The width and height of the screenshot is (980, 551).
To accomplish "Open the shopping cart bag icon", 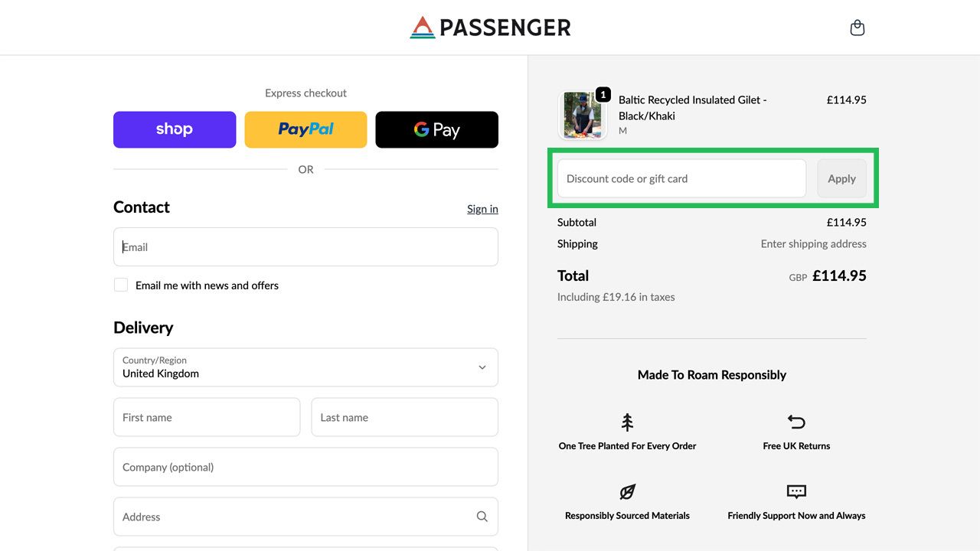I will [857, 27].
